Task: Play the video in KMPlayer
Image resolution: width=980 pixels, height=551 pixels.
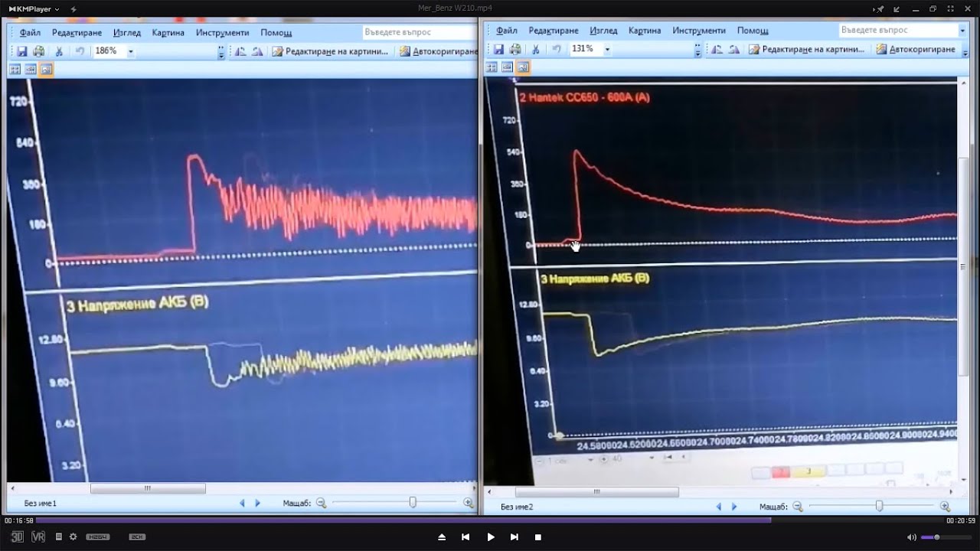Action: tap(491, 537)
